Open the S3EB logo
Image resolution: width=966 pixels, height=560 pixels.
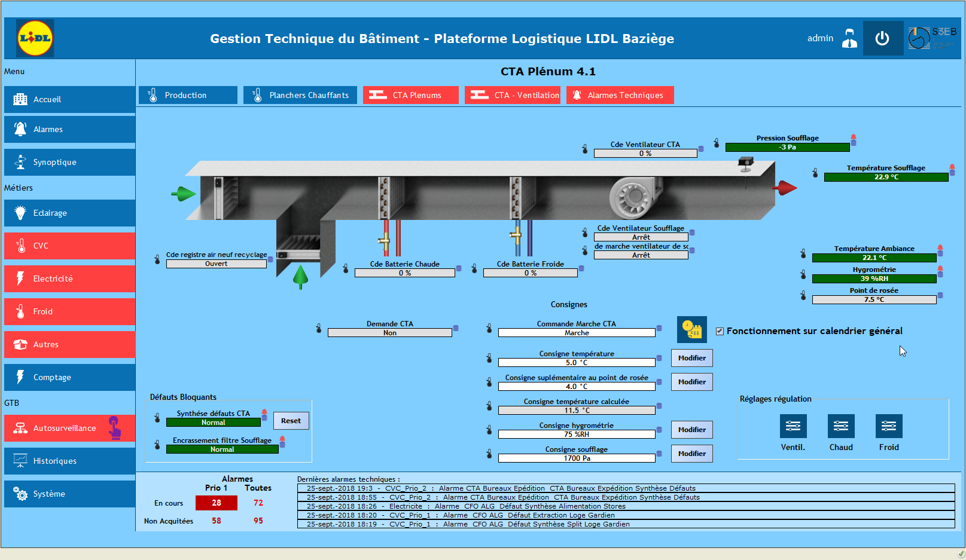point(933,38)
